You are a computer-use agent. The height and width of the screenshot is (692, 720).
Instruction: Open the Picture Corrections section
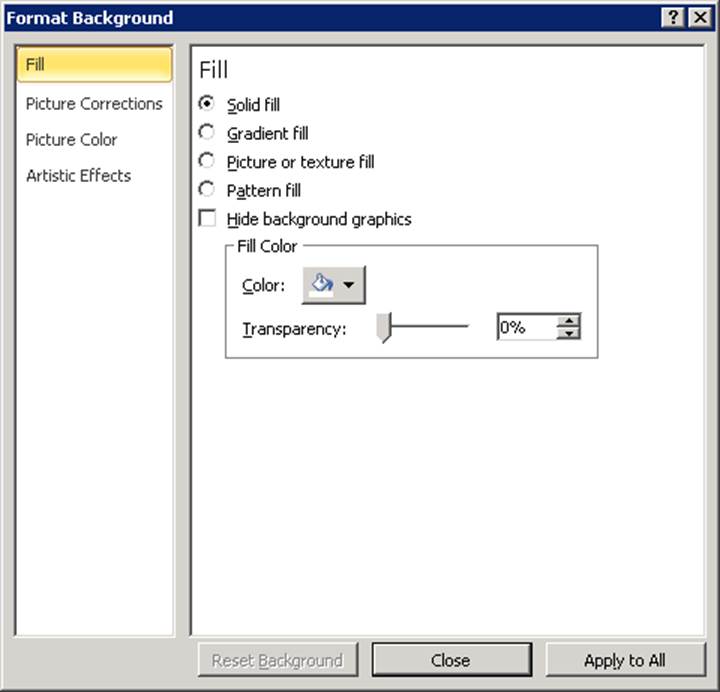(94, 103)
